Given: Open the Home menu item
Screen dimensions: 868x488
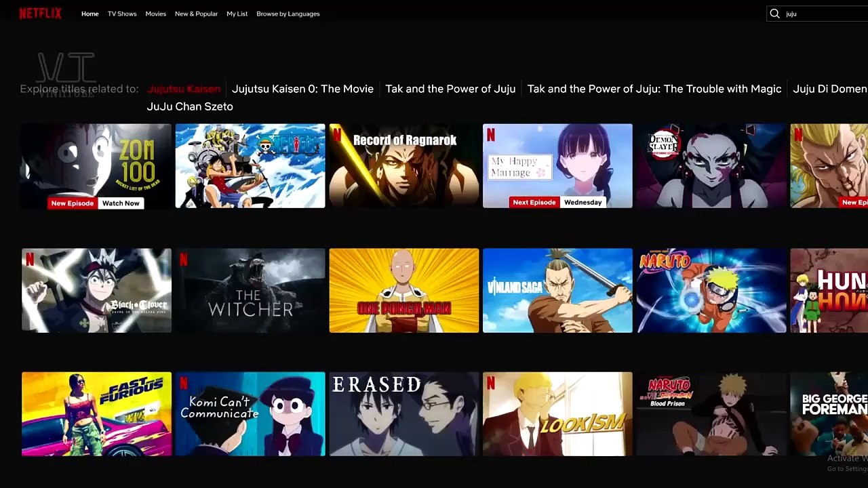Looking at the screenshot, I should click(90, 14).
